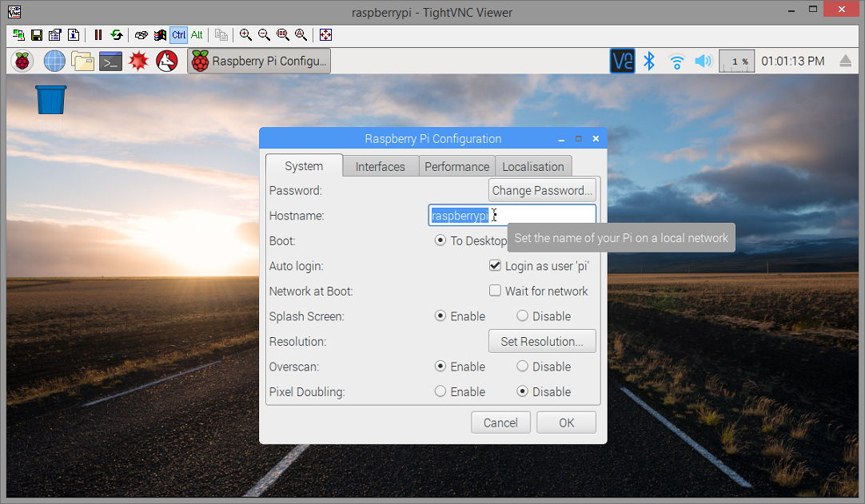
Task: Click the CPU usage monitor showing 1 %
Action: 737,62
